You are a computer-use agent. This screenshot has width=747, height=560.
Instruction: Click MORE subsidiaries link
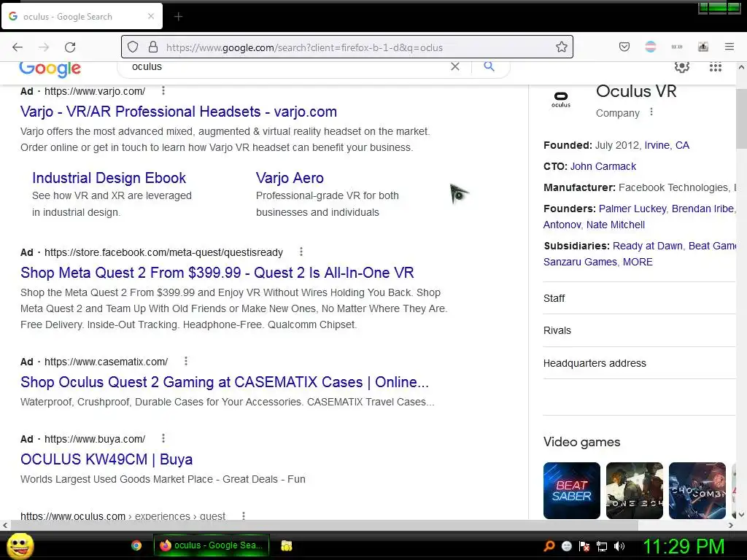638,262
